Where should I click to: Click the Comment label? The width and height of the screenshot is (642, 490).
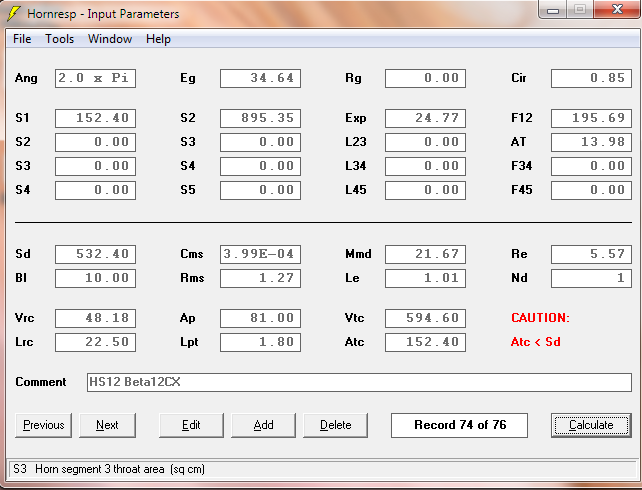point(41,382)
